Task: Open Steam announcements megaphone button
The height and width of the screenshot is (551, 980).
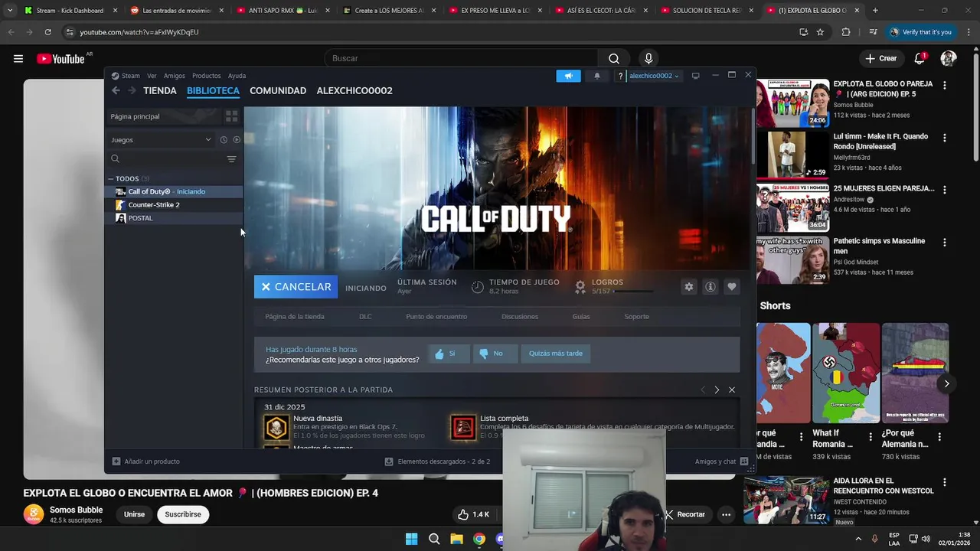Action: point(568,76)
